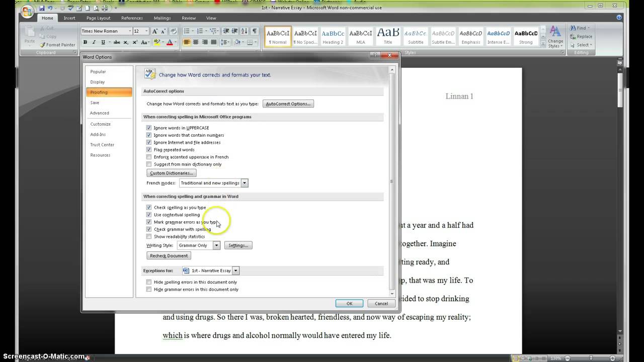Click the Save icon in Quick Access toolbar

[42, 8]
